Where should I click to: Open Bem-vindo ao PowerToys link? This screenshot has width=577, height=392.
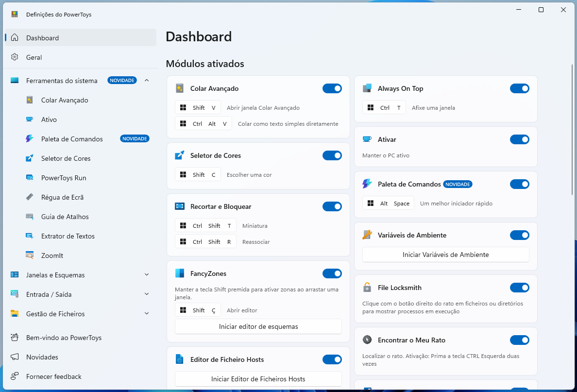pos(81,338)
